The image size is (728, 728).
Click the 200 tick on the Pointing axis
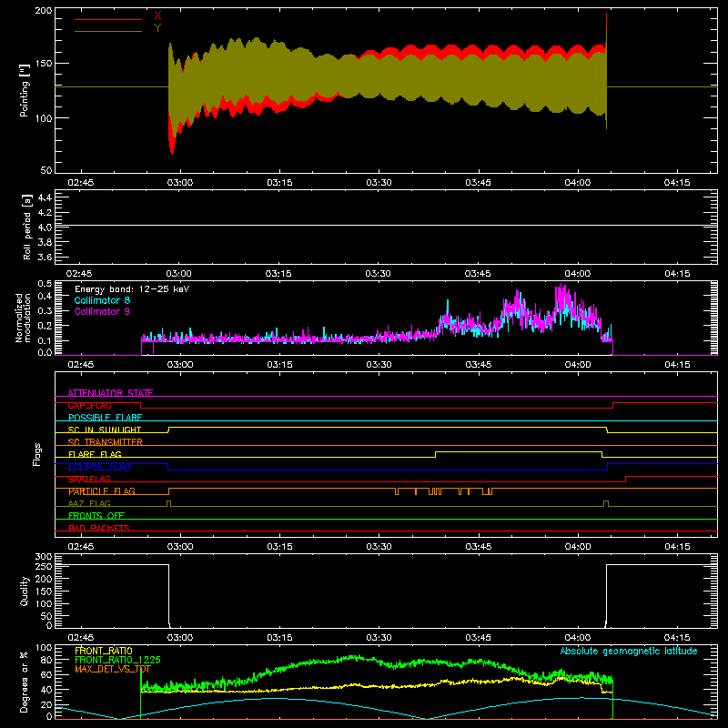point(44,11)
